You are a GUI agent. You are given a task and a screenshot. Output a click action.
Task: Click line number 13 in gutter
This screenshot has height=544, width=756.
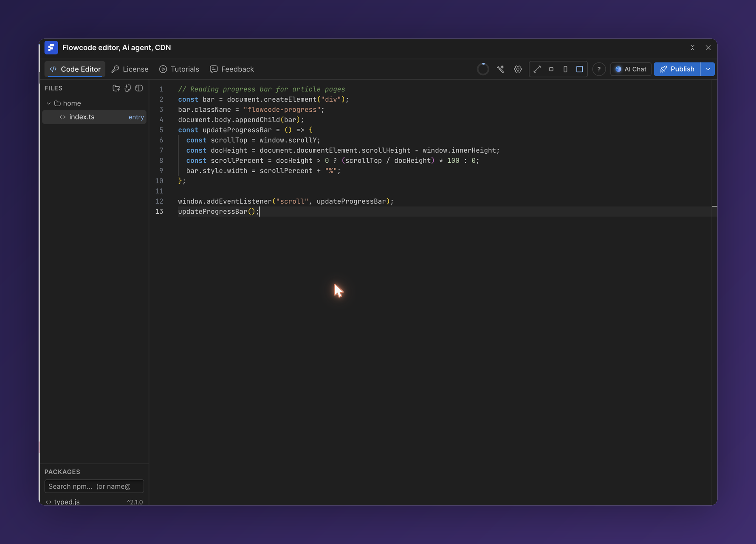click(x=159, y=212)
